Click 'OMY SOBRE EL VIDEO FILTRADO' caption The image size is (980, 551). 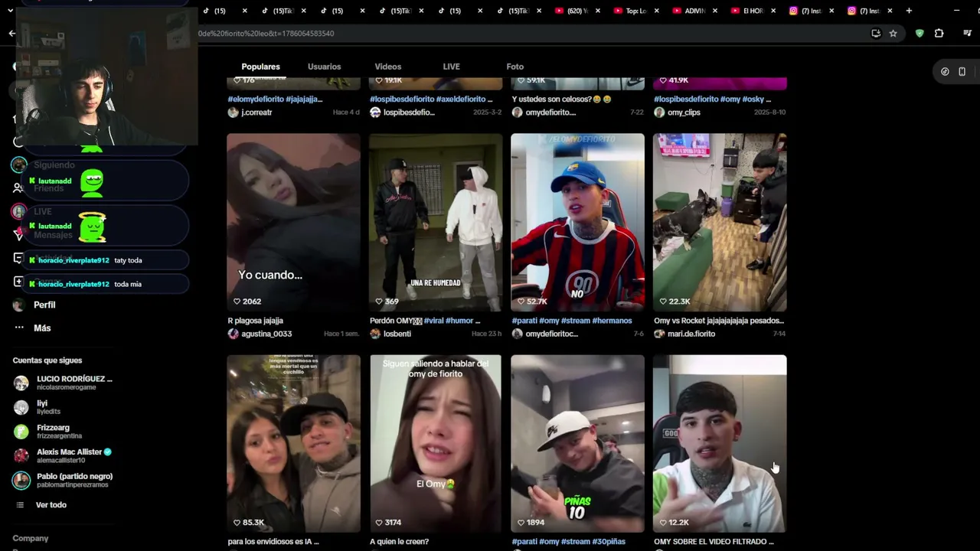pyautogui.click(x=714, y=542)
